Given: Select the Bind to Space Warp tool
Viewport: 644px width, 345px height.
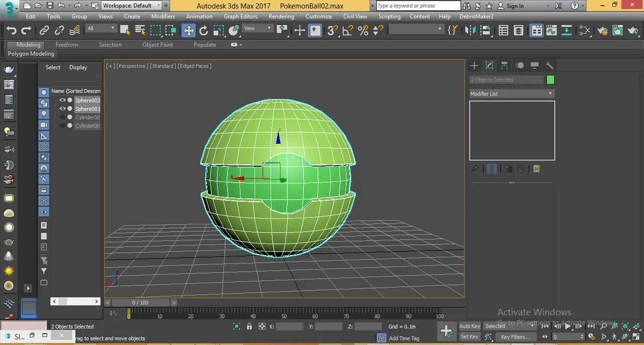Looking at the screenshot, I should point(74,31).
